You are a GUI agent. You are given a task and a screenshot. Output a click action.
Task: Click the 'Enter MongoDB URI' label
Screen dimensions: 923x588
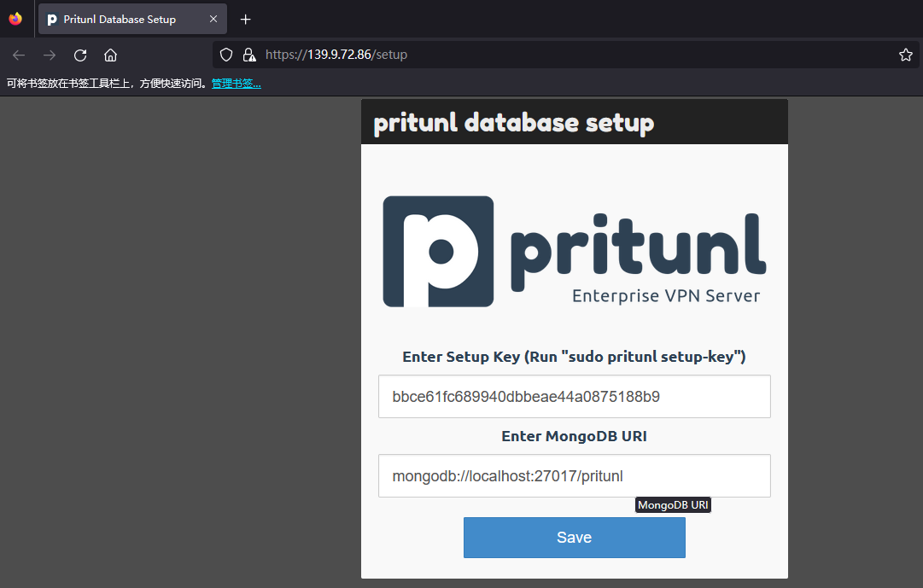click(x=574, y=436)
